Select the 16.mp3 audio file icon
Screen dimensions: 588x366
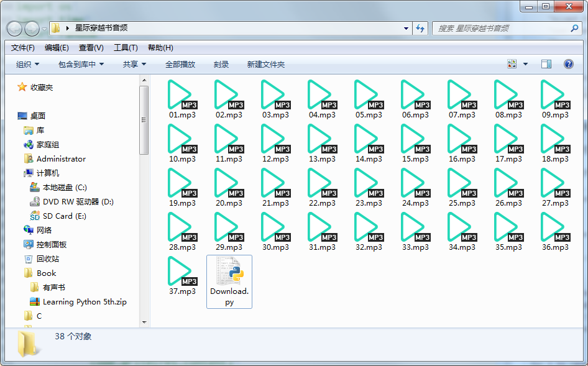[462, 139]
